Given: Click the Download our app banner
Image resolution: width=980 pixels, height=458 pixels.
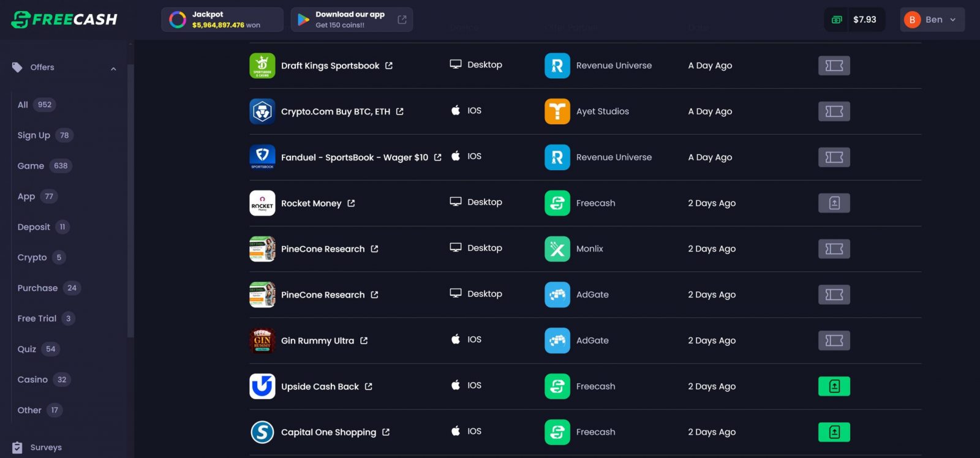Looking at the screenshot, I should pos(352,20).
